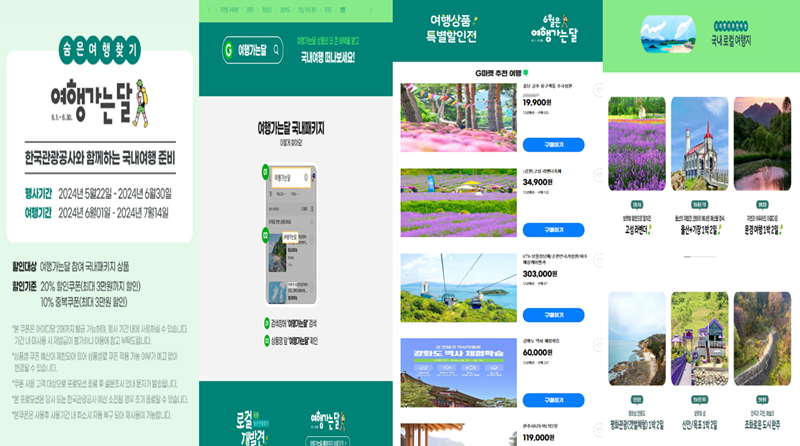This screenshot has height=446, width=800.
Task: Click the magnifier icon in the 여행가는달 search pill
Action: tap(276, 50)
